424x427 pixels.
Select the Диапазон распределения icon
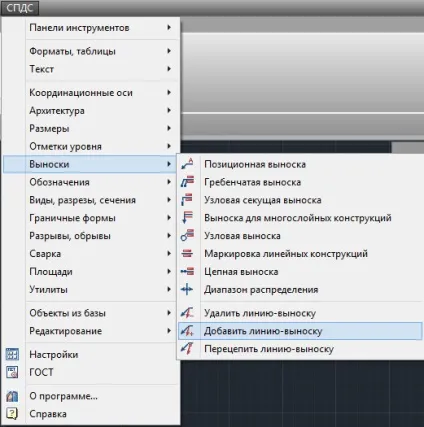pos(187,289)
